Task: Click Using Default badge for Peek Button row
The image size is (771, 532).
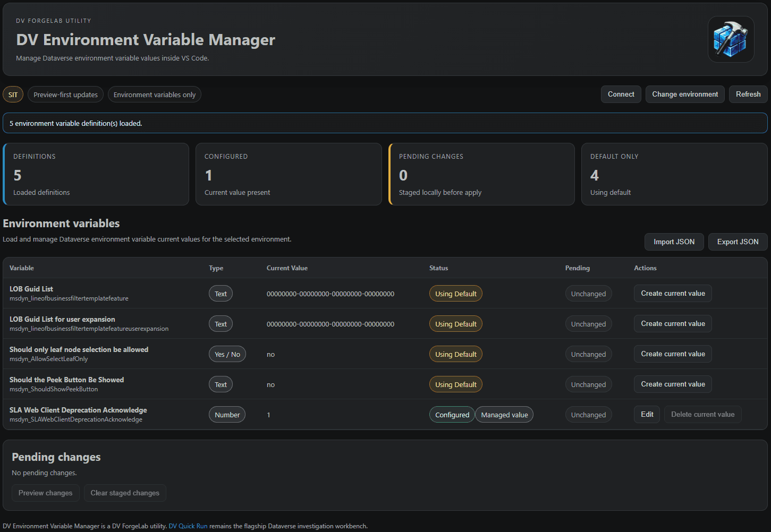Action: (455, 384)
